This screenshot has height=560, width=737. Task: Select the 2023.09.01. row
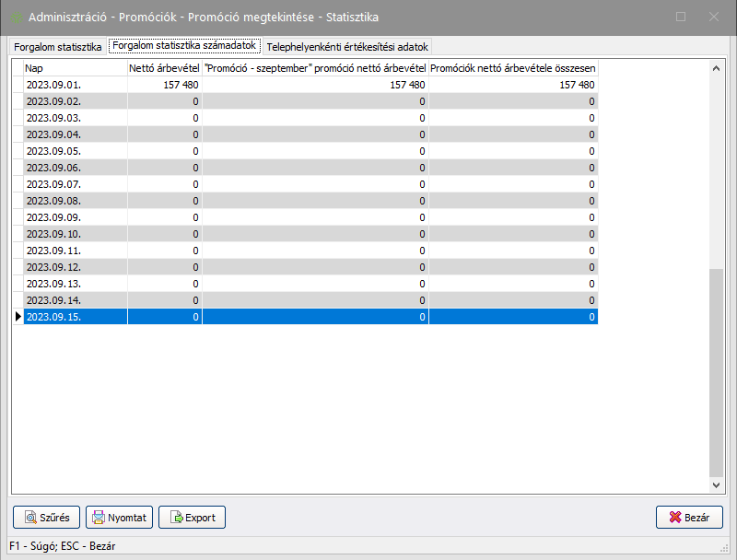point(74,85)
